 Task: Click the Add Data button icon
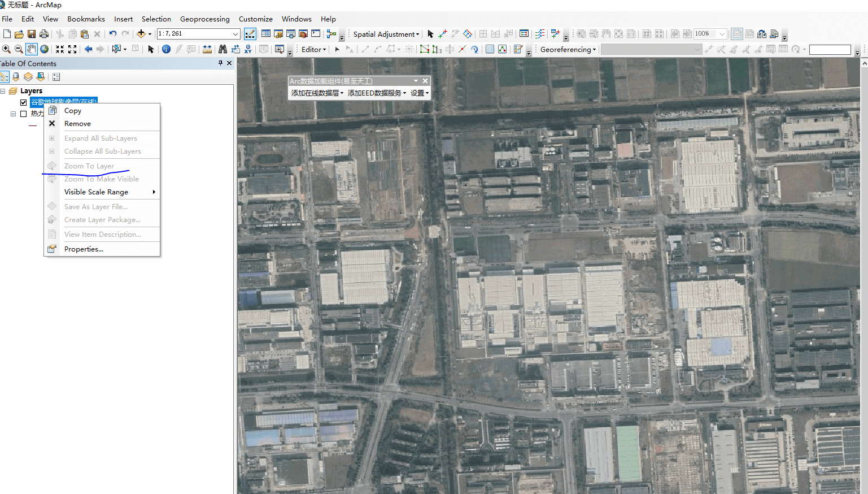pyautogui.click(x=141, y=34)
